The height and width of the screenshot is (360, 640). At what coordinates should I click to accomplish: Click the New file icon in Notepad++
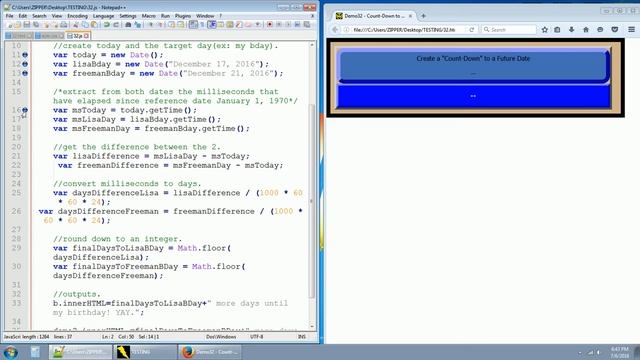coord(9,25)
